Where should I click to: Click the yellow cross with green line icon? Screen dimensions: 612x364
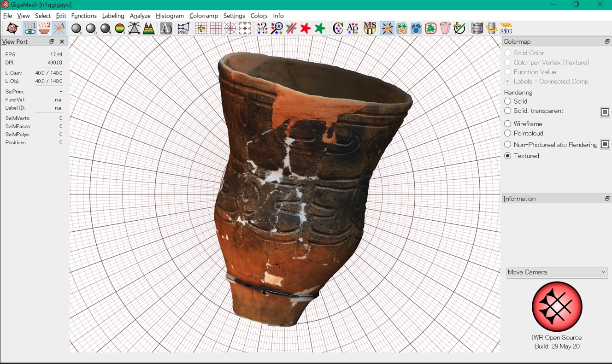[x=459, y=29]
